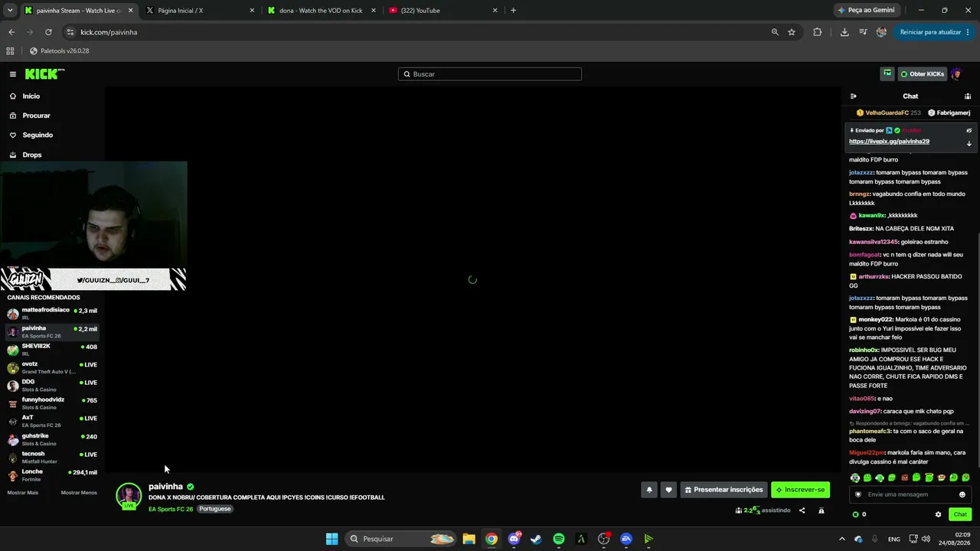Send message with the green Chat button

click(x=960, y=514)
